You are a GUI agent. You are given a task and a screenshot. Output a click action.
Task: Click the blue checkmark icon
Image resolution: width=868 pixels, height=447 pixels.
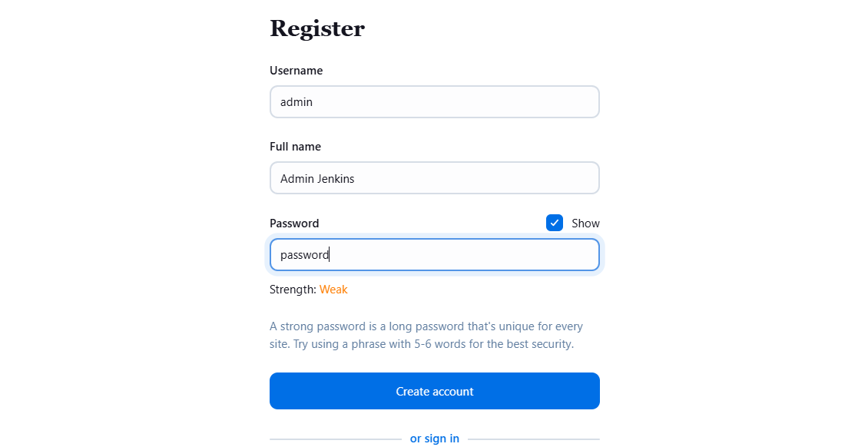tap(554, 223)
